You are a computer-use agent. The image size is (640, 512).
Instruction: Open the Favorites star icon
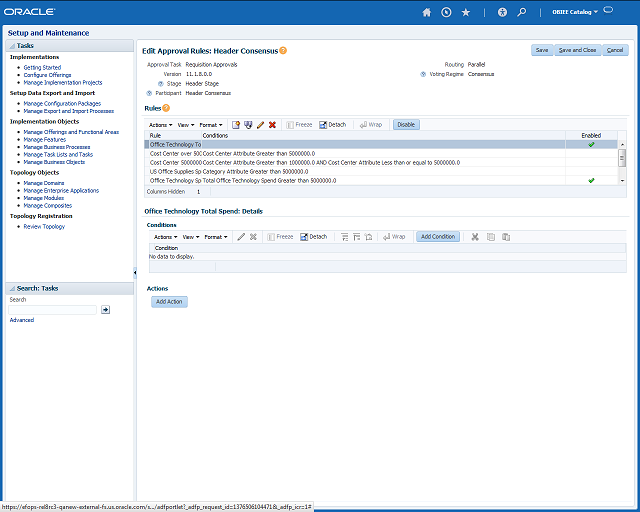point(466,12)
